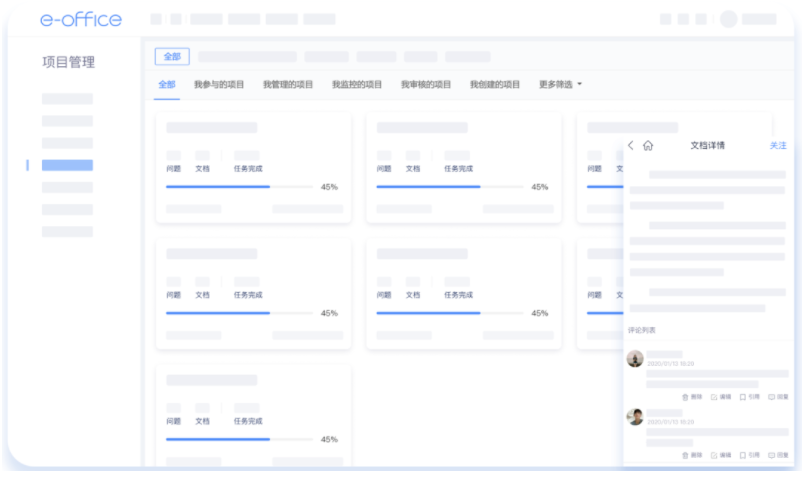Click the e-office logo
The width and height of the screenshot is (802, 481).
tap(81, 19)
